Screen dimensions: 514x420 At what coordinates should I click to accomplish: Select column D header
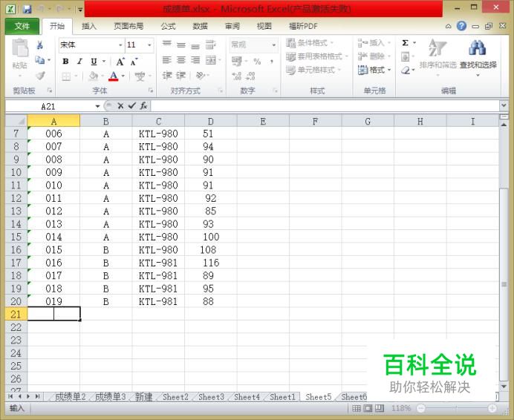[x=211, y=121]
